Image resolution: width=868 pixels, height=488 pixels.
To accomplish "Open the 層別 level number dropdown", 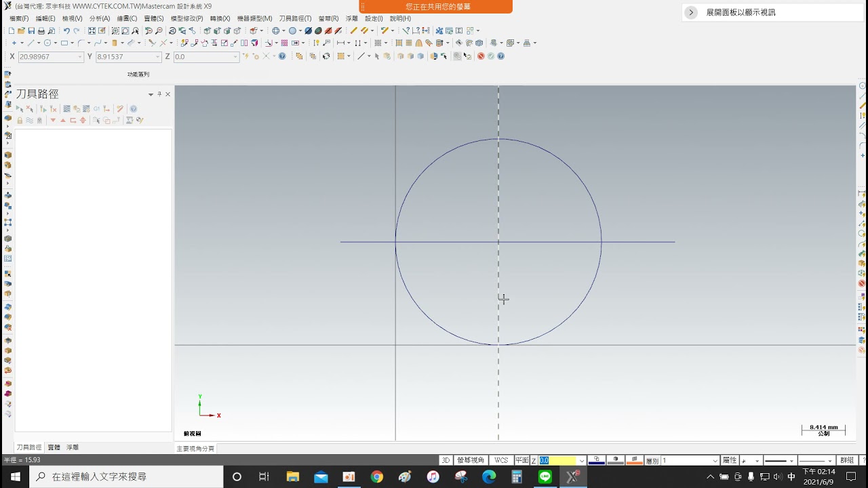I will (715, 461).
